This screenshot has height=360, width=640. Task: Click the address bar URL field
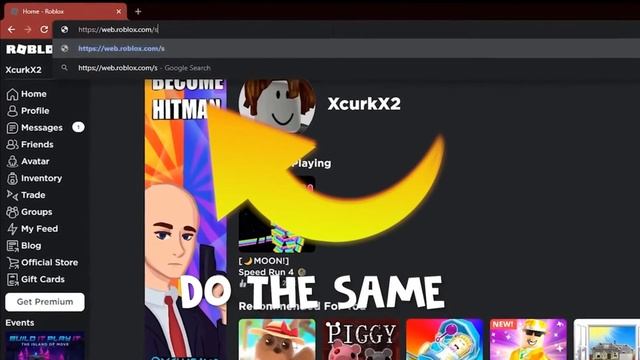pyautogui.click(x=346, y=29)
